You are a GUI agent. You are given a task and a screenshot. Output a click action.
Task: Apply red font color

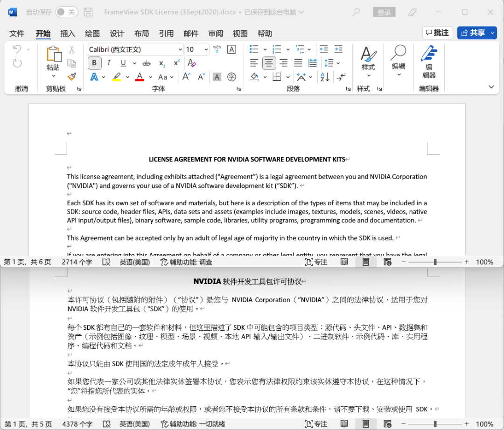click(x=140, y=77)
